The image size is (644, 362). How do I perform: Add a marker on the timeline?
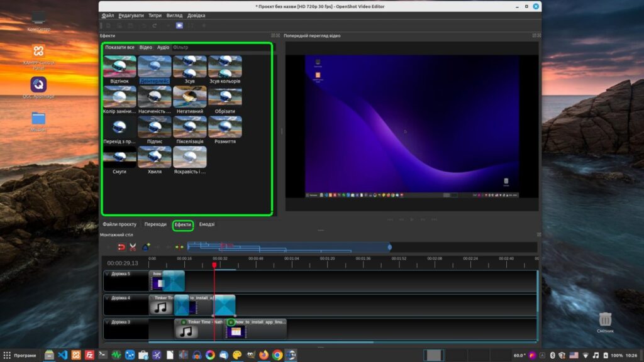pos(145,247)
